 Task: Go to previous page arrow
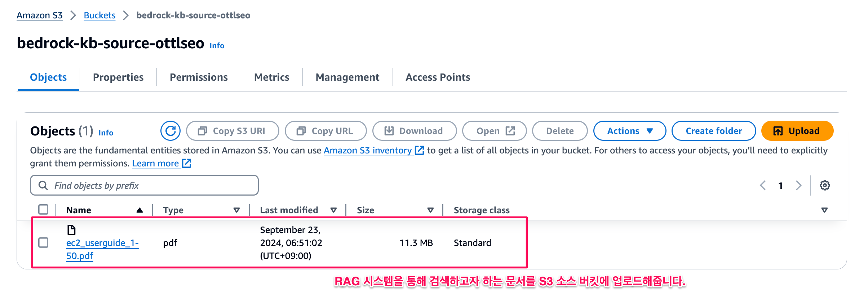tap(763, 185)
